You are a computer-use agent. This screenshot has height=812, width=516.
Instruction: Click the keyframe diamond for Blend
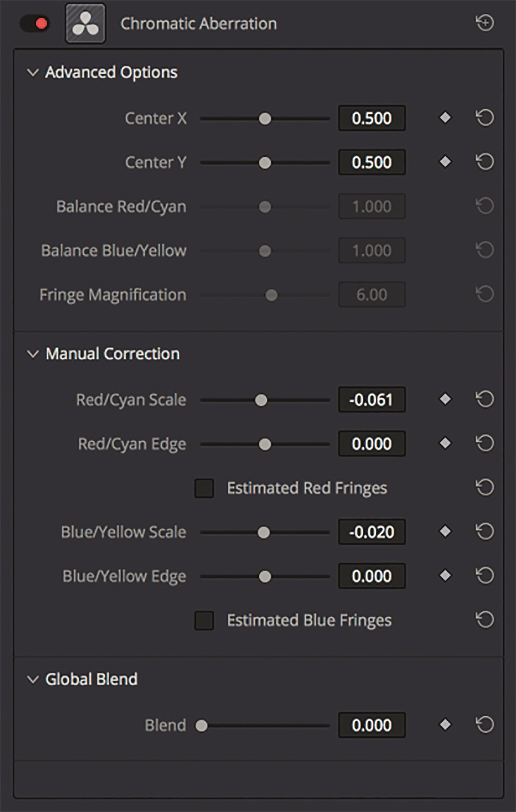click(x=445, y=725)
